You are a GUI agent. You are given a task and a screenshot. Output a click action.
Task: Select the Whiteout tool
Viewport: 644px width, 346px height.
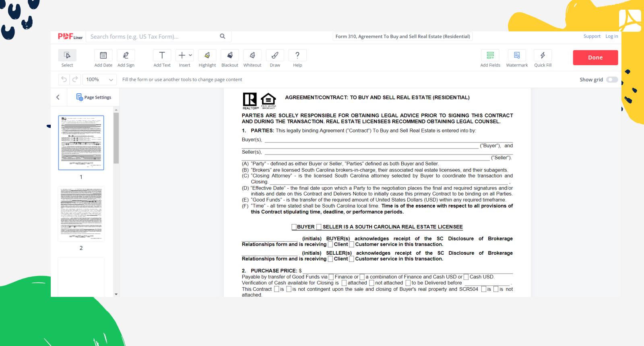252,59
